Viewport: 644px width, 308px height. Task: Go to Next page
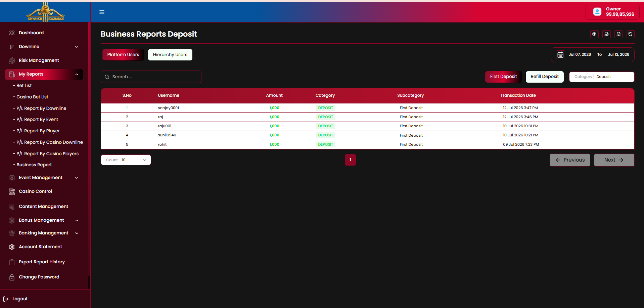pyautogui.click(x=614, y=160)
